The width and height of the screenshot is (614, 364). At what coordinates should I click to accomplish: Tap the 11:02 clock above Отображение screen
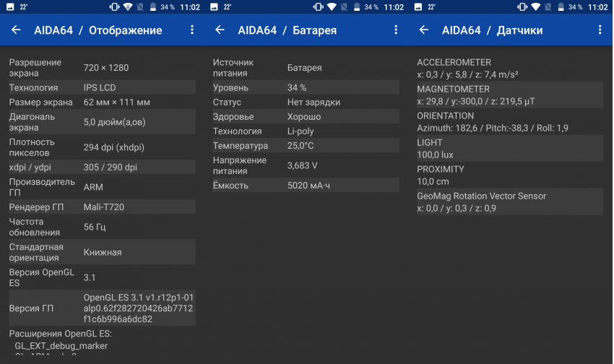(190, 7)
